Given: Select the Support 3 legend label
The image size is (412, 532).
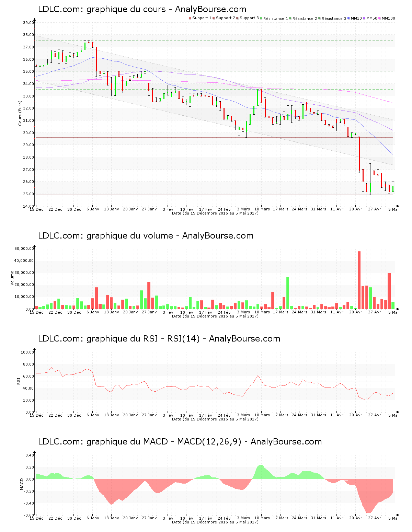Looking at the screenshot, I should (x=249, y=18).
